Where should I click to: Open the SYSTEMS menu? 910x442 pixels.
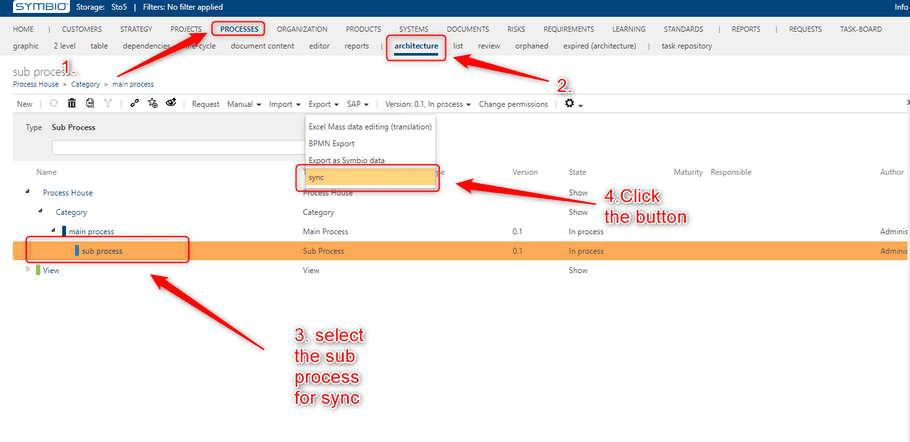(x=413, y=29)
